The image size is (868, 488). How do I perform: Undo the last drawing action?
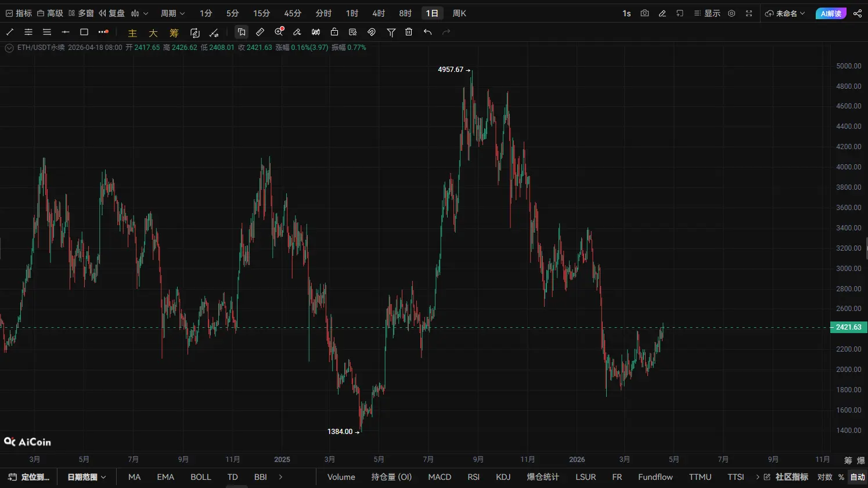click(x=428, y=32)
